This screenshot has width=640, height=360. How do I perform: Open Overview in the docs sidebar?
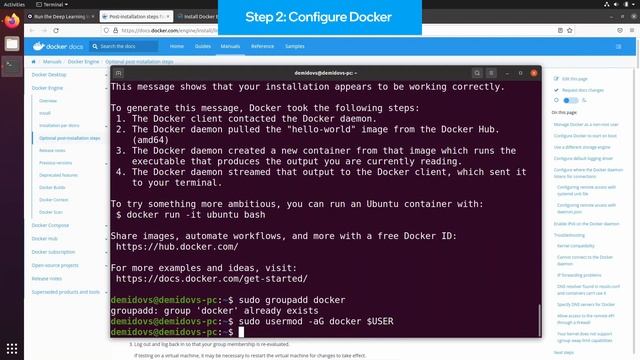click(x=48, y=101)
